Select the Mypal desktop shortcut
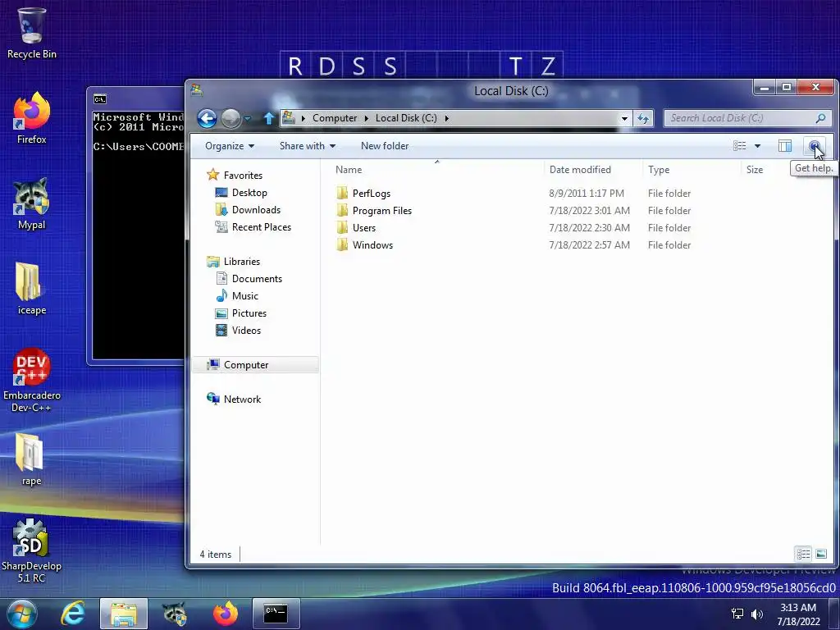The width and height of the screenshot is (840, 630). (32, 203)
